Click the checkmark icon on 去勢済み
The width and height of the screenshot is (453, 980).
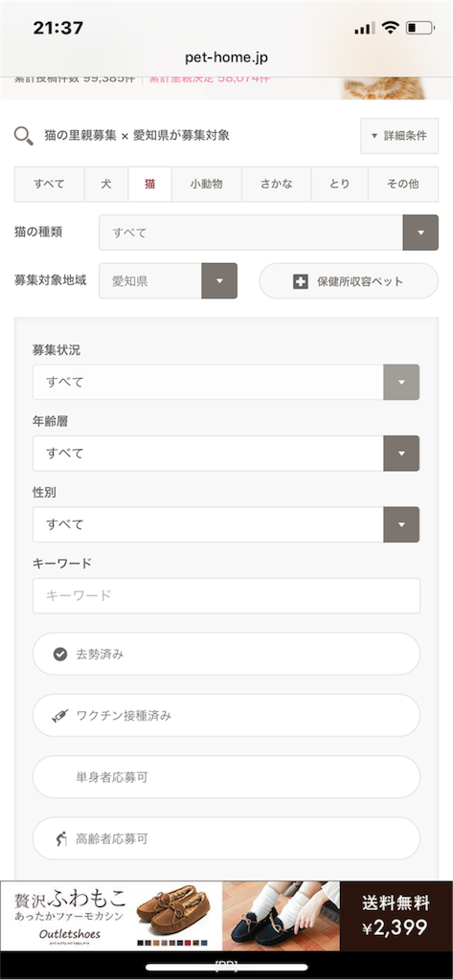coord(60,655)
